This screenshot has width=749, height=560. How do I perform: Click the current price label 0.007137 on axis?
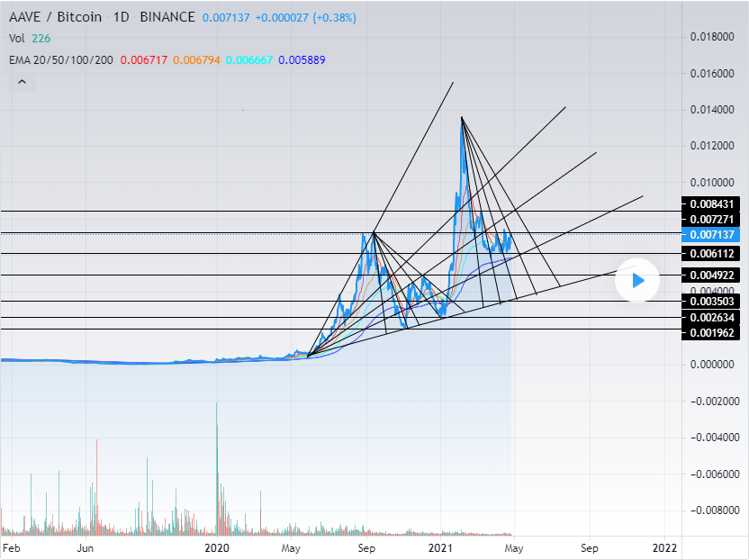(714, 235)
